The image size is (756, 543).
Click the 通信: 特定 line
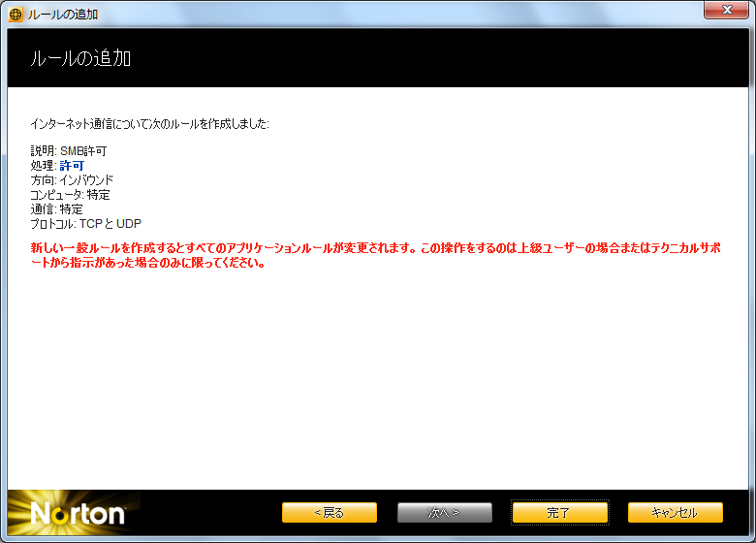56,209
